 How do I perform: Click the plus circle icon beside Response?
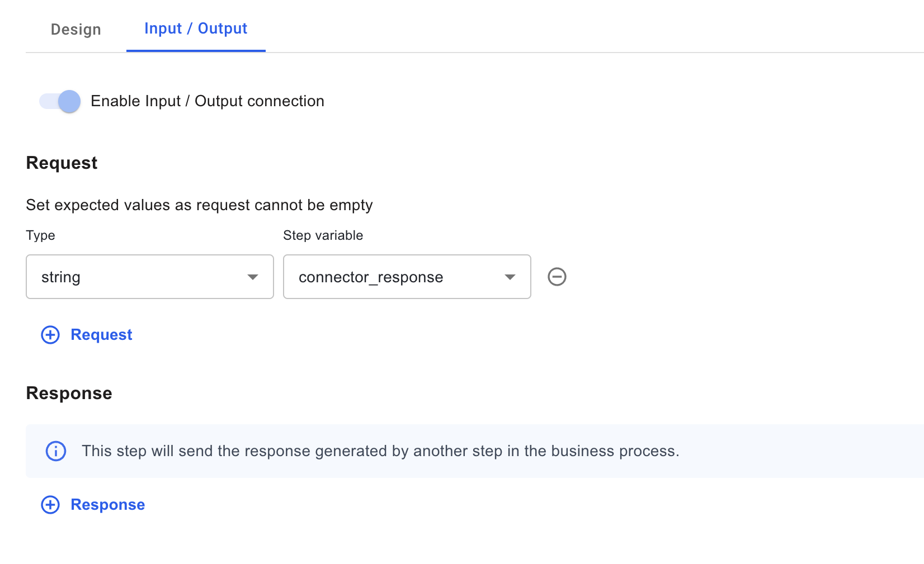[x=50, y=505]
